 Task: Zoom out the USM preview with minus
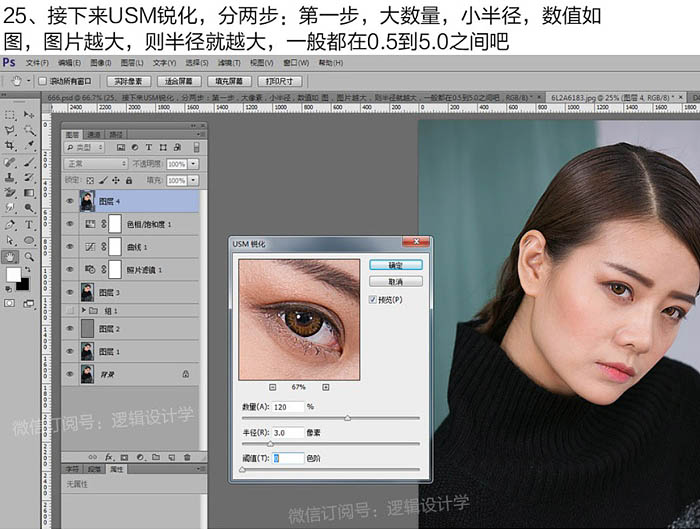[x=274, y=386]
